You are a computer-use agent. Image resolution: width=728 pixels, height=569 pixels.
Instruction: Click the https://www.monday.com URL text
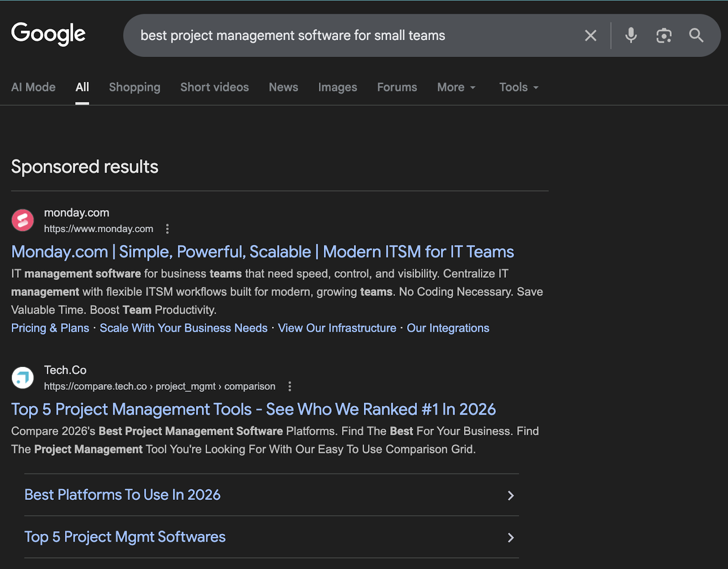(x=98, y=229)
